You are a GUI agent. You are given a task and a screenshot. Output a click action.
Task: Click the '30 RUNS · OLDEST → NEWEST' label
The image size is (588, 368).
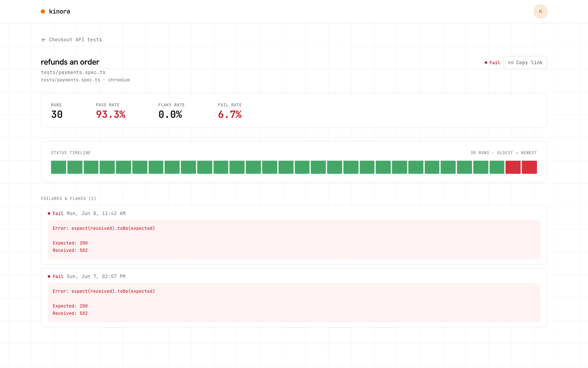[503, 153]
